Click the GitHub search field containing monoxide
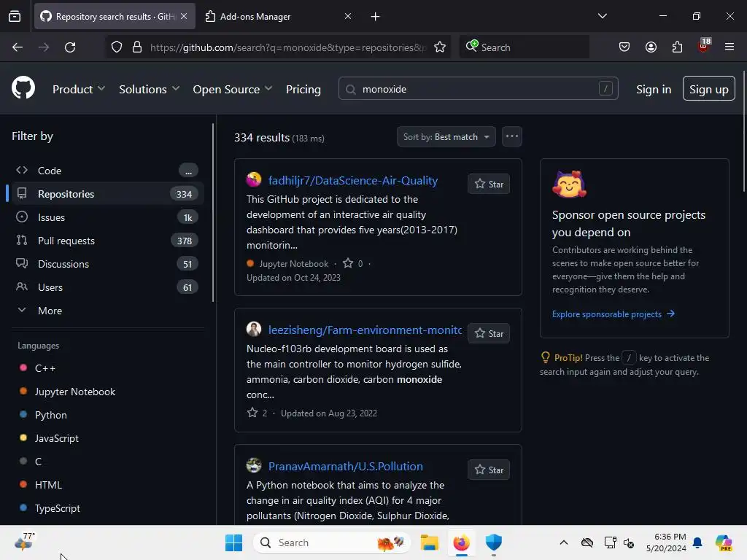The image size is (747, 560). (479, 88)
